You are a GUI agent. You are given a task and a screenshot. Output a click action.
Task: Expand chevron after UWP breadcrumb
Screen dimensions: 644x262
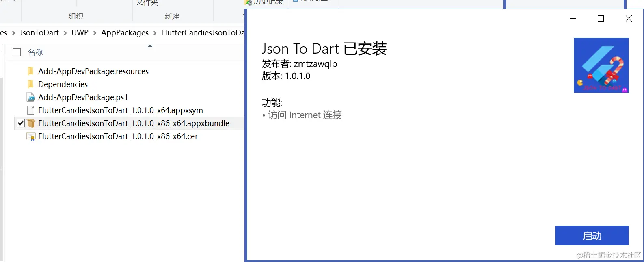coord(95,33)
